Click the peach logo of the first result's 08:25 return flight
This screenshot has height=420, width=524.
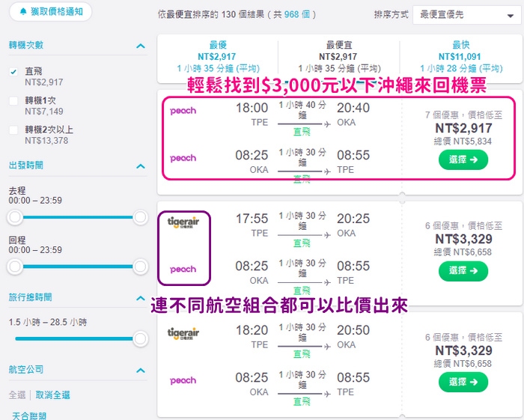183,158
